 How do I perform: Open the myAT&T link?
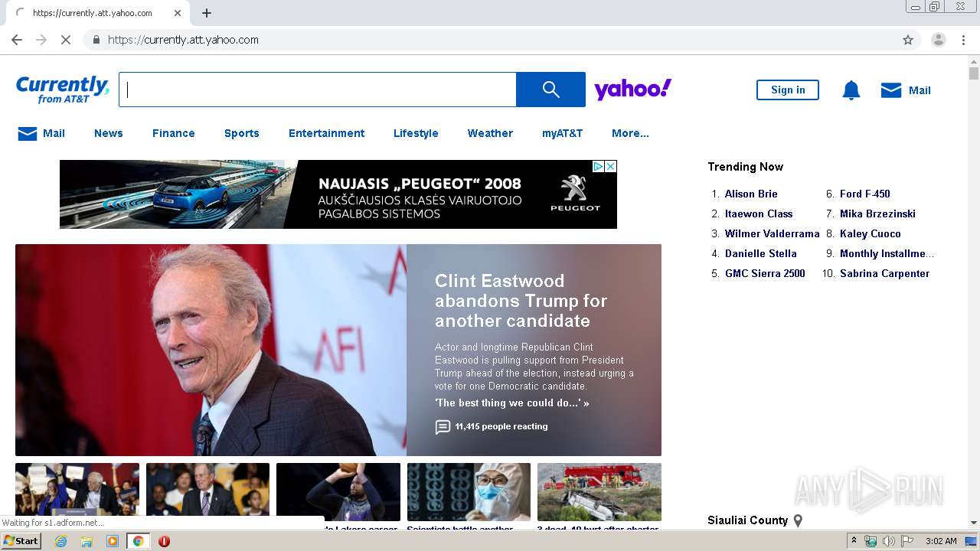(563, 133)
